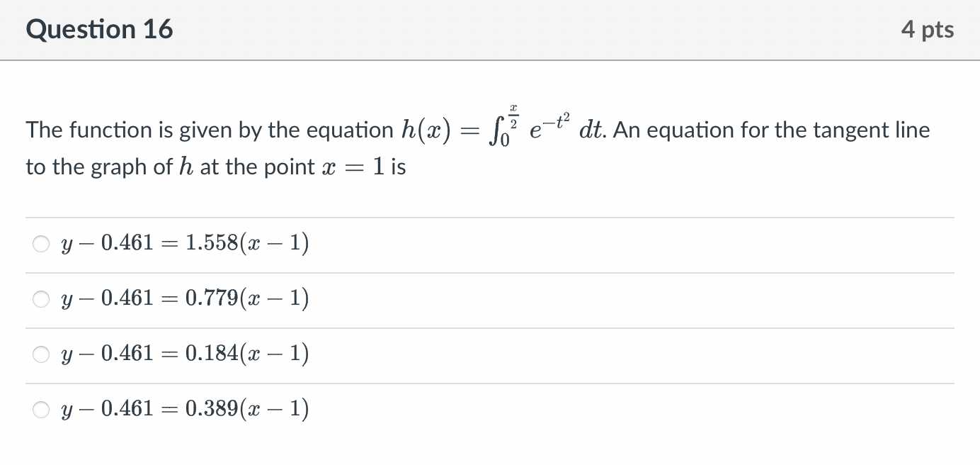Viewport: 980px width, 465px height.
Task: Click the integral symbol in the equation
Action: (x=494, y=130)
